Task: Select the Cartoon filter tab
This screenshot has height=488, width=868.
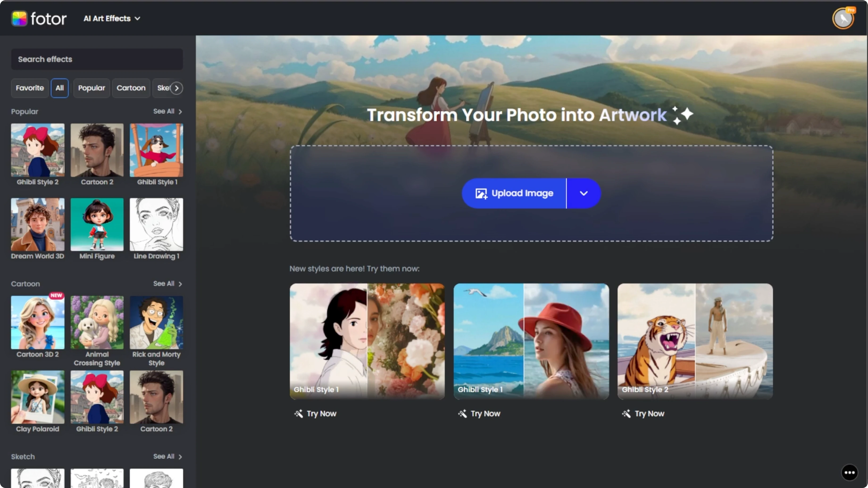Action: pos(131,88)
